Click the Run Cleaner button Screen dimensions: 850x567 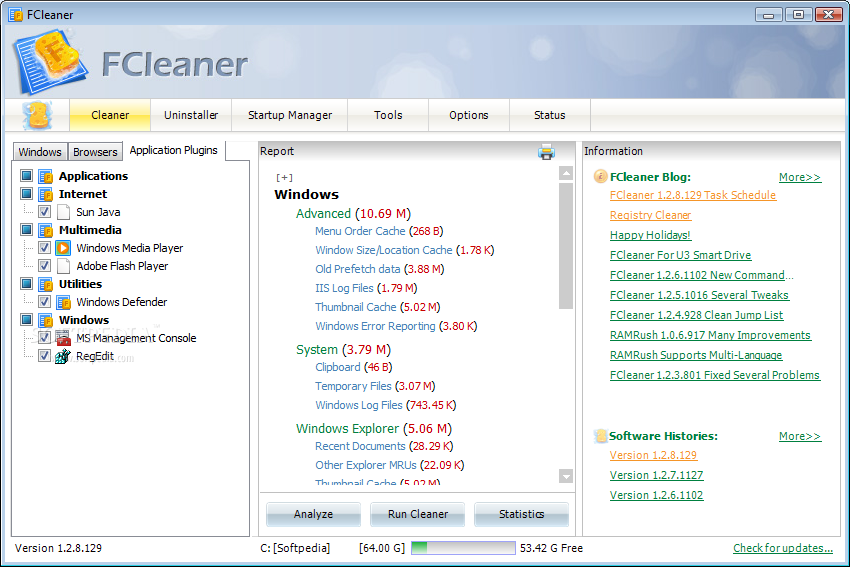tap(417, 514)
